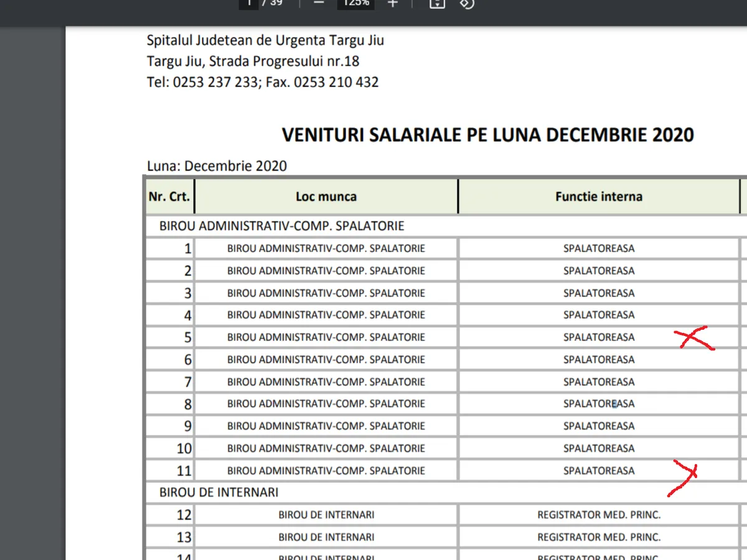
Task: Click the red mark beside row 11
Action: click(684, 476)
